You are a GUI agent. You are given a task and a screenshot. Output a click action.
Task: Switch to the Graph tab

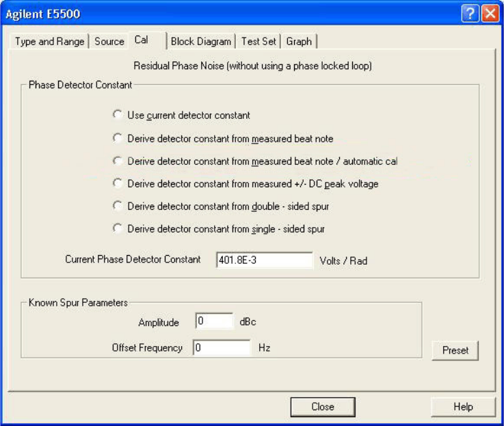(299, 42)
